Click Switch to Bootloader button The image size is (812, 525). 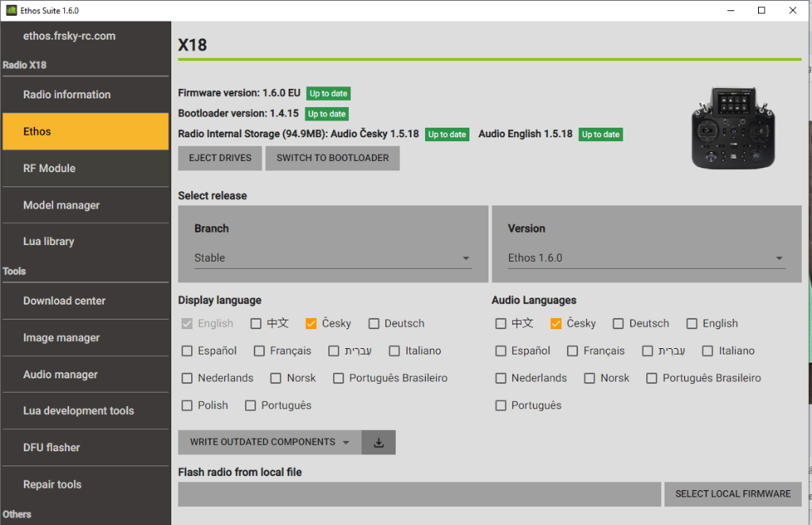coord(332,158)
